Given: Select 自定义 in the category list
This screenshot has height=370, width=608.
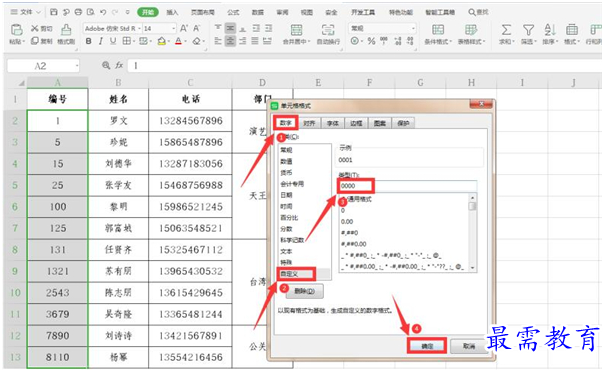Looking at the screenshot, I should point(289,274).
